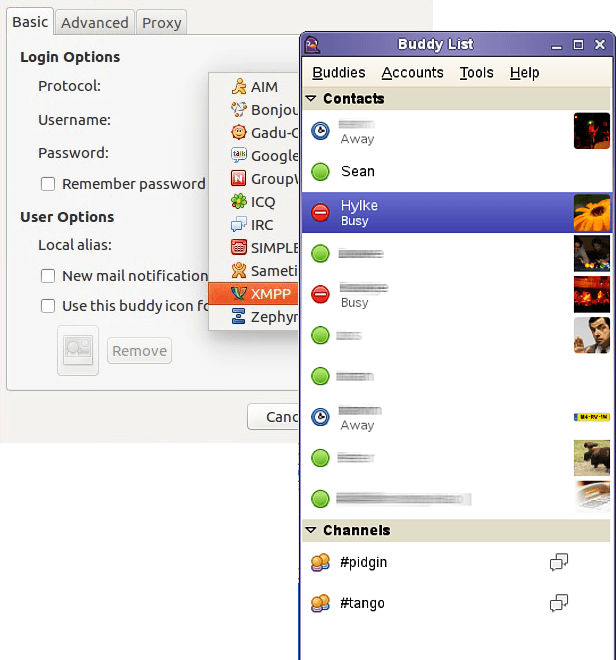Click Hylke's red busy status icon

pos(320,213)
